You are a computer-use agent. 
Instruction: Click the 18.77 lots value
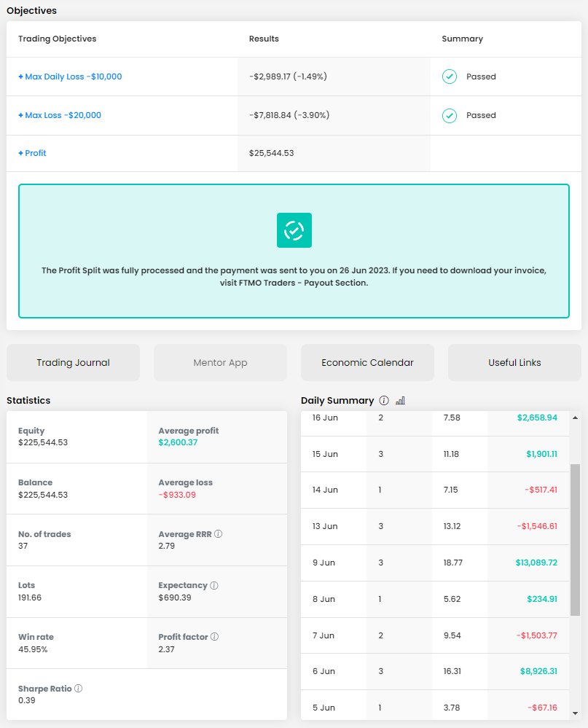pos(453,563)
